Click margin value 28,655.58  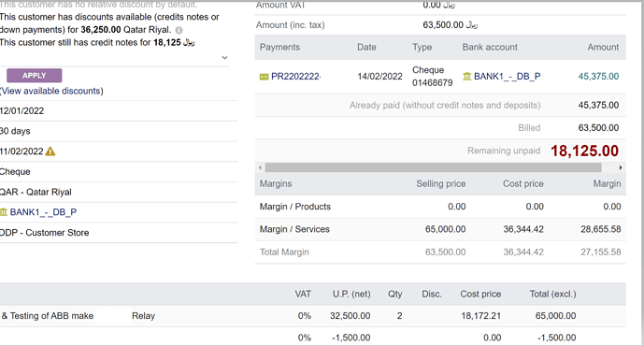(x=600, y=229)
